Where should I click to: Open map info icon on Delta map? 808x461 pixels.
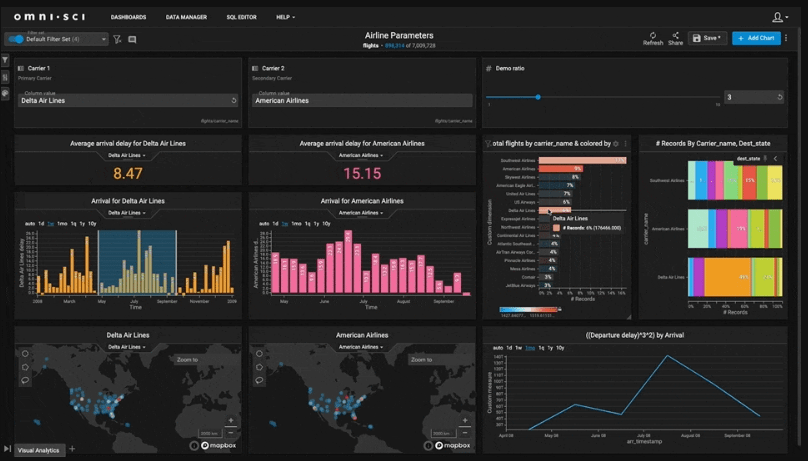(194, 446)
